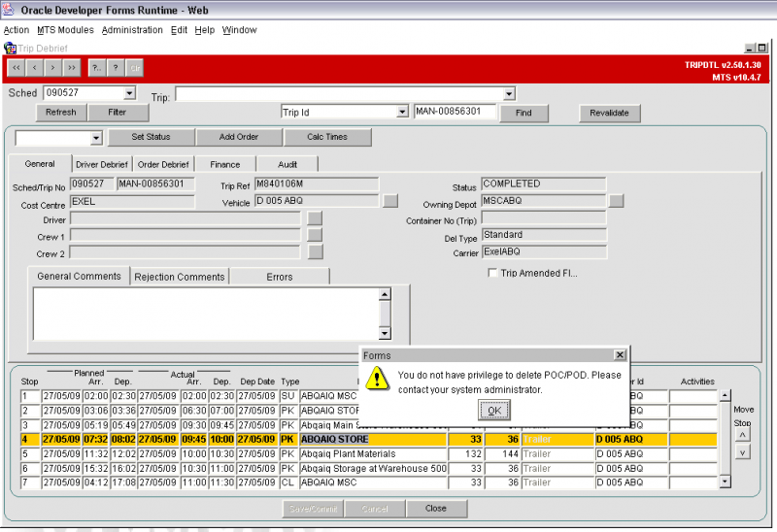Open the Window menu

coord(239,30)
